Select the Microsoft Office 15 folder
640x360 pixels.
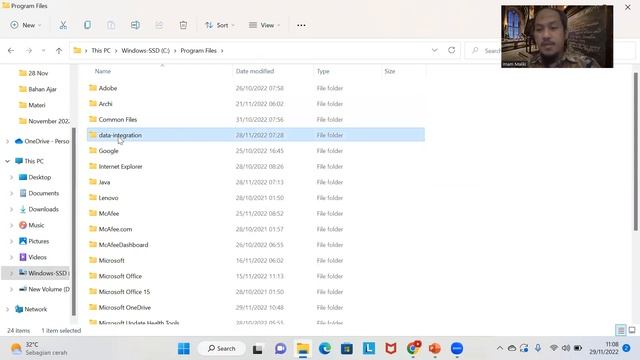tap(124, 292)
